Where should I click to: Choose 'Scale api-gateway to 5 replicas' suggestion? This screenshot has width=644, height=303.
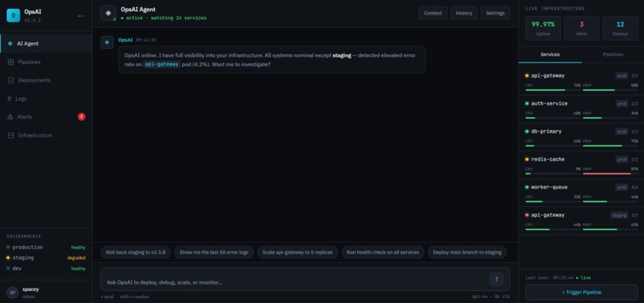298,253
